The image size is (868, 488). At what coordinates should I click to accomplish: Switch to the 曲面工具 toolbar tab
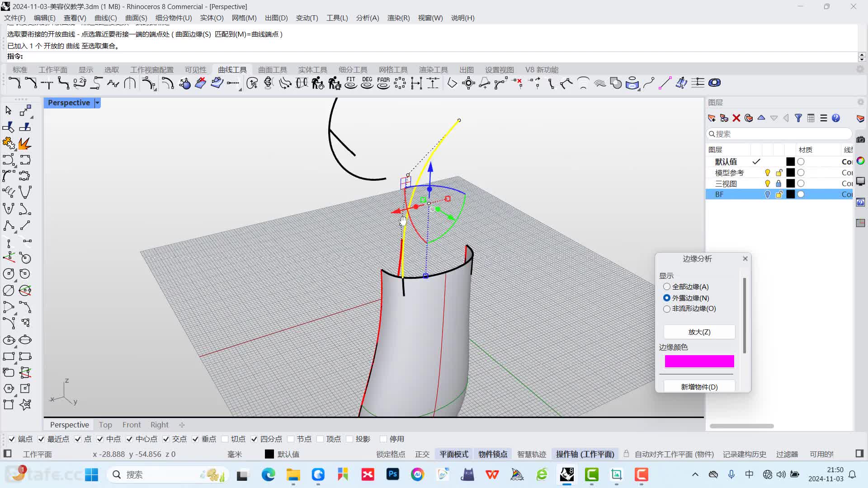(x=273, y=70)
